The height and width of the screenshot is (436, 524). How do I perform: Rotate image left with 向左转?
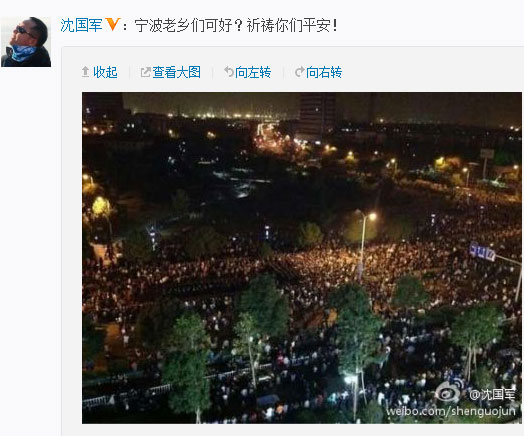coord(253,72)
